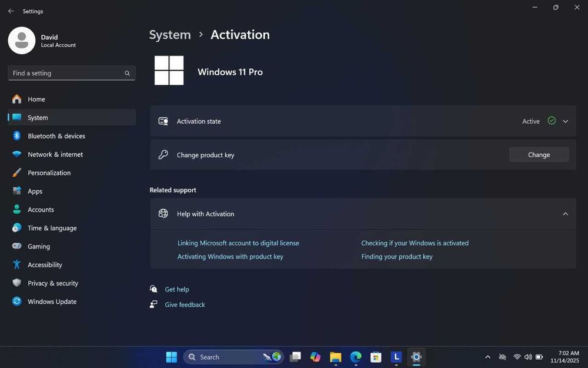
Task: Expand the Activation state chevron
Action: [x=566, y=121]
